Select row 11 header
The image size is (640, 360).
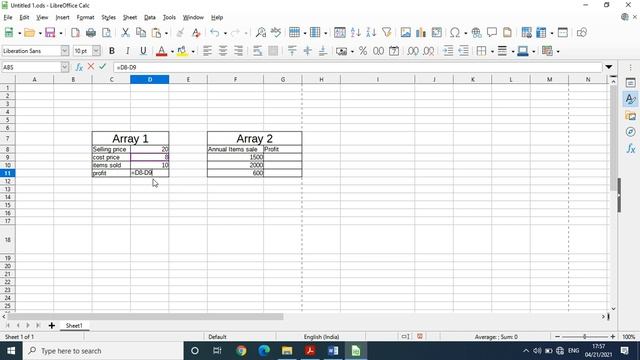coord(7,173)
